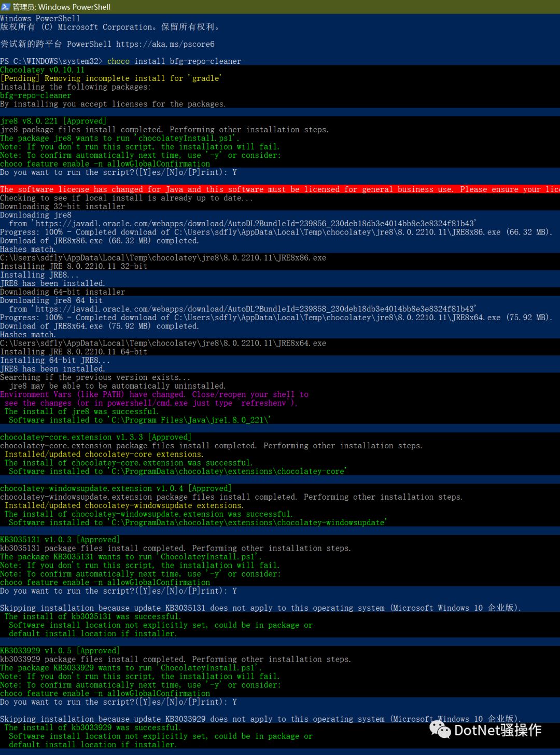Viewport: 560px width, 755px height.
Task: Click the 'KB3033929 v1.0.5 [Approved]' heading
Action: coord(60,651)
